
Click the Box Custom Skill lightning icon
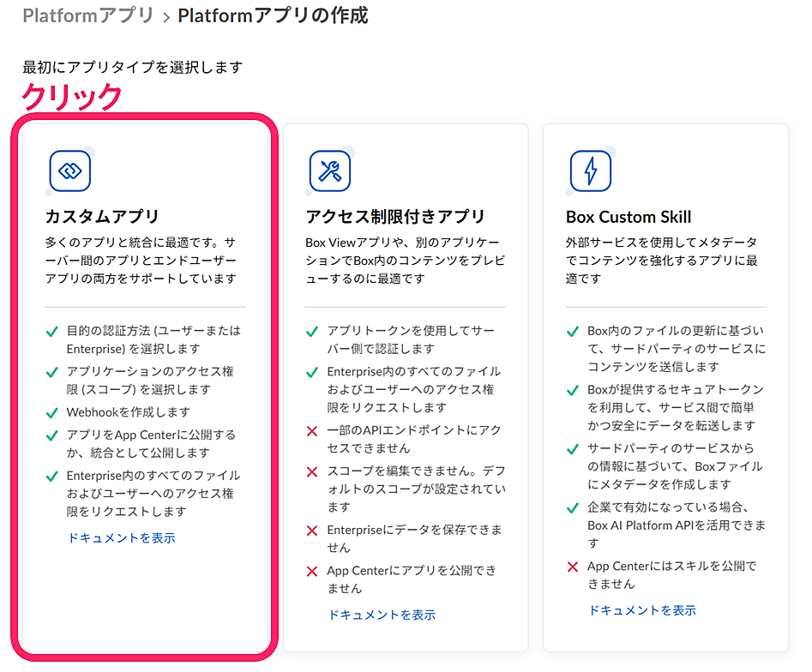click(x=591, y=171)
